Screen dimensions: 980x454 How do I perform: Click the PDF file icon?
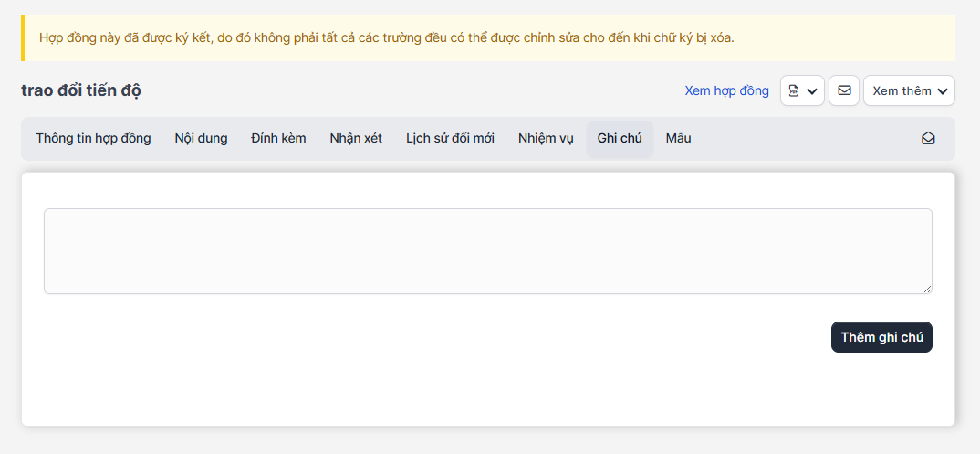point(794,90)
